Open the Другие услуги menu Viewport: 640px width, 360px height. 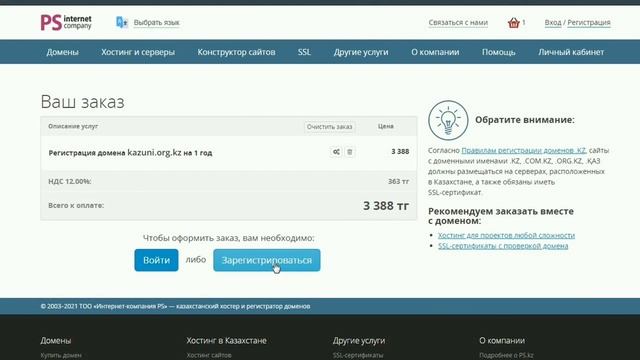click(x=361, y=52)
